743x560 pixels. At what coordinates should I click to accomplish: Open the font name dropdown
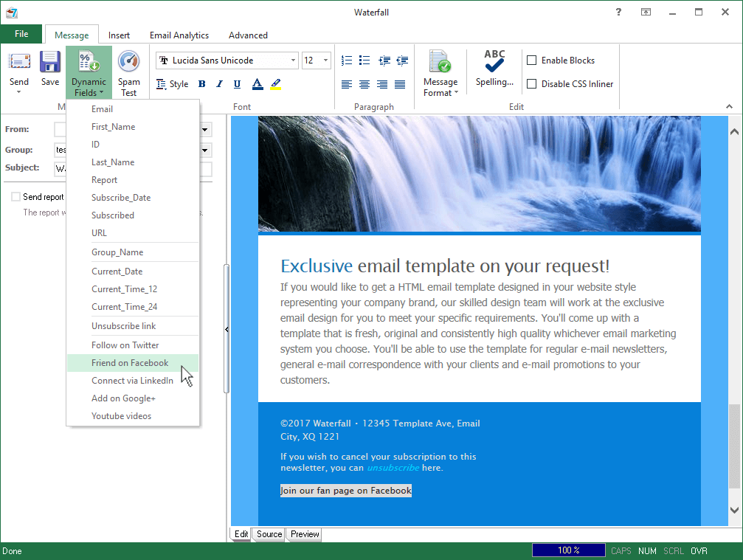point(294,61)
